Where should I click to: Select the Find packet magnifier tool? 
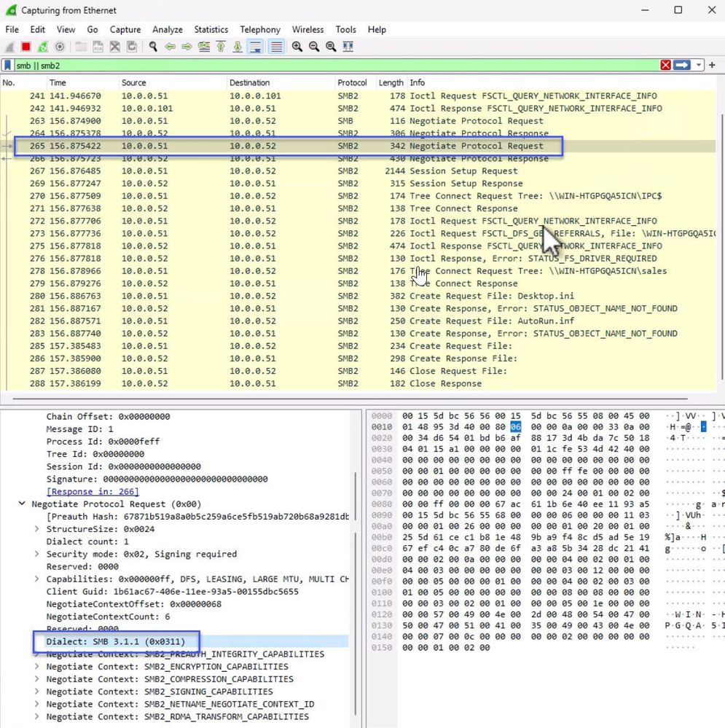point(152,46)
